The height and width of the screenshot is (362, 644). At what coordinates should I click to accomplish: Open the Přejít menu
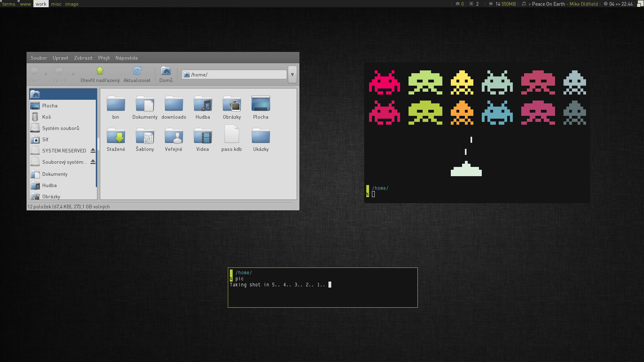104,58
